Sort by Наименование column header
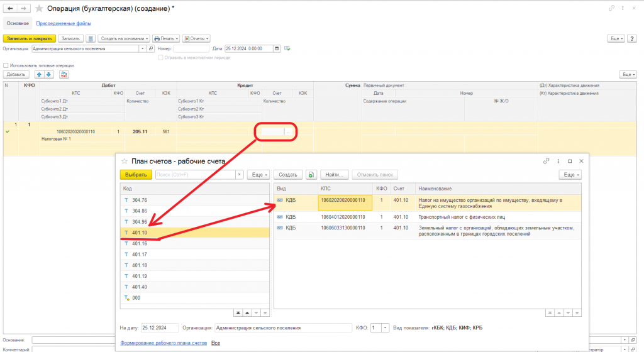The width and height of the screenshot is (644, 352). pos(498,189)
